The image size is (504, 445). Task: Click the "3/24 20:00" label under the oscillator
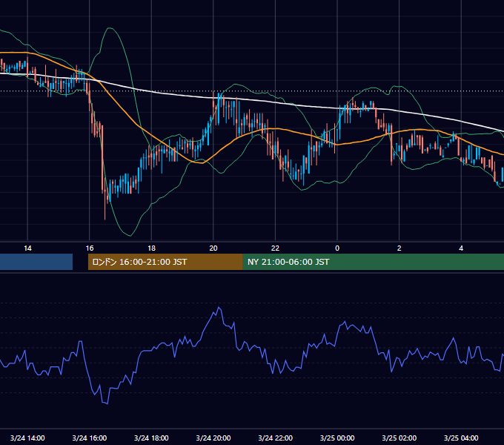tap(213, 438)
